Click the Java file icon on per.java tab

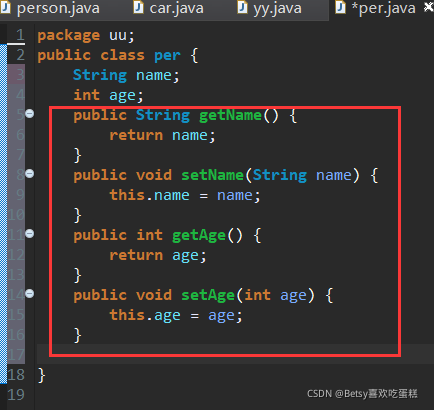click(x=340, y=7)
